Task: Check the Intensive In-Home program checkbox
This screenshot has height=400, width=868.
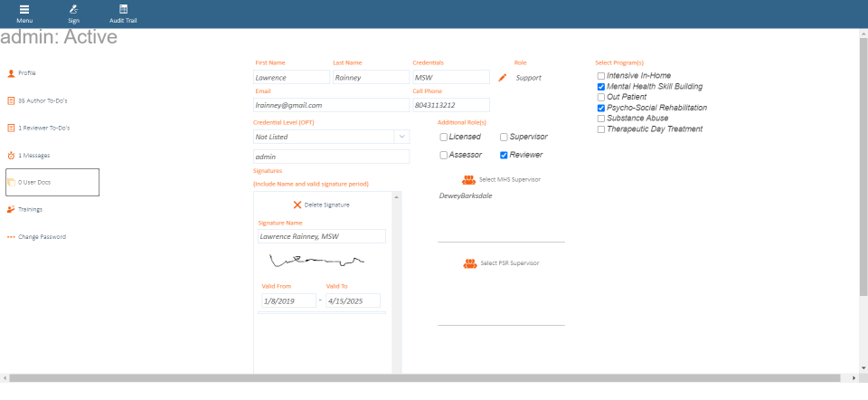Action: 601,76
